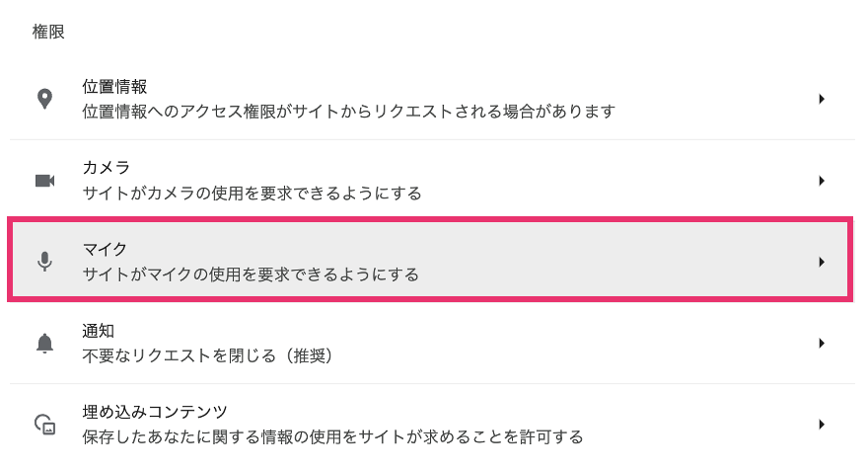The image size is (868, 470).
Task: Click the microphone icon
Action: [x=44, y=262]
